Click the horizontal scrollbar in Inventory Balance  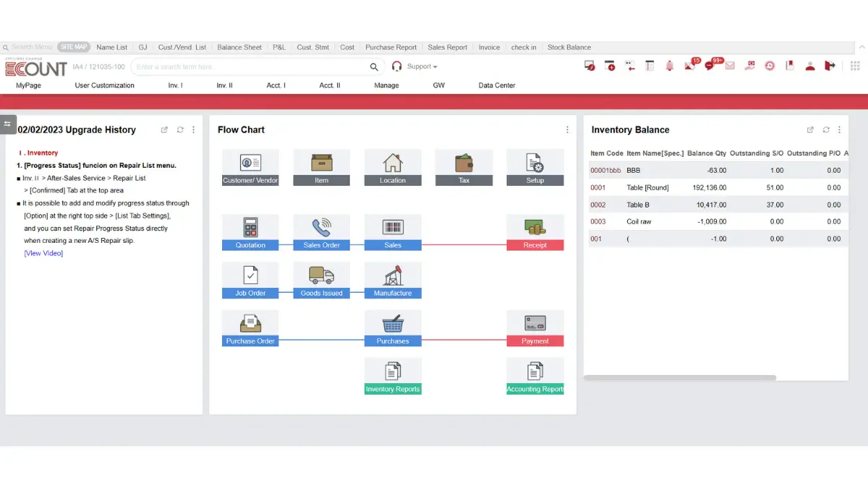click(x=680, y=377)
